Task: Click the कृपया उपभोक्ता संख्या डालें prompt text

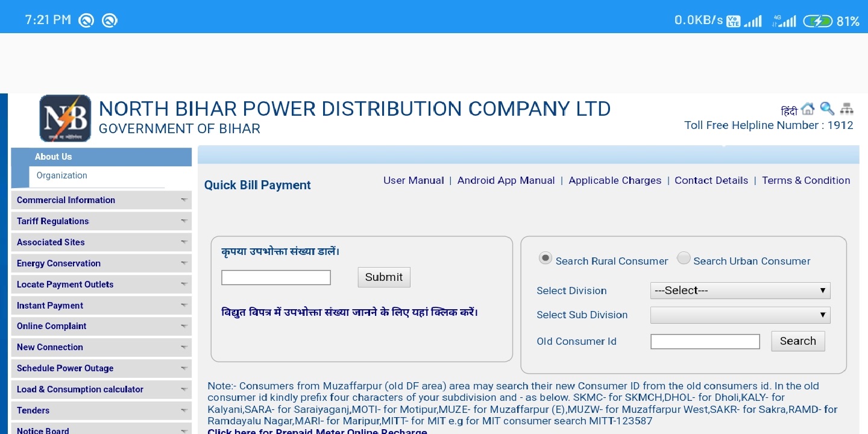Action: [280, 251]
